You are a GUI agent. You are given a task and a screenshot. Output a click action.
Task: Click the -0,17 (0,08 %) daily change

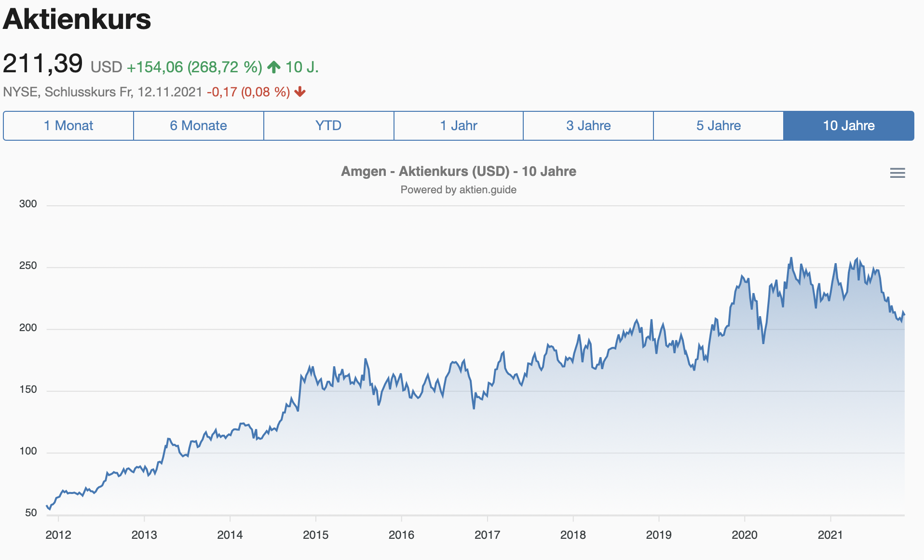248,92
